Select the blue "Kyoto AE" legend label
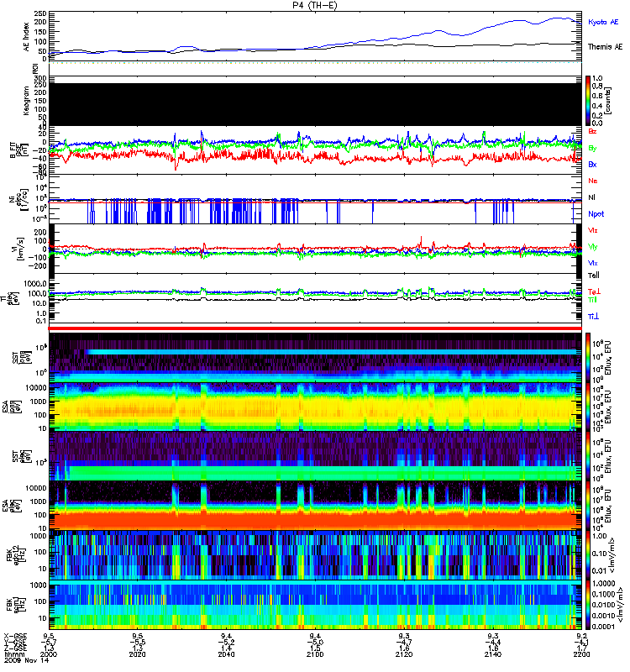Image resolution: width=630 pixels, height=672 pixels. point(603,22)
